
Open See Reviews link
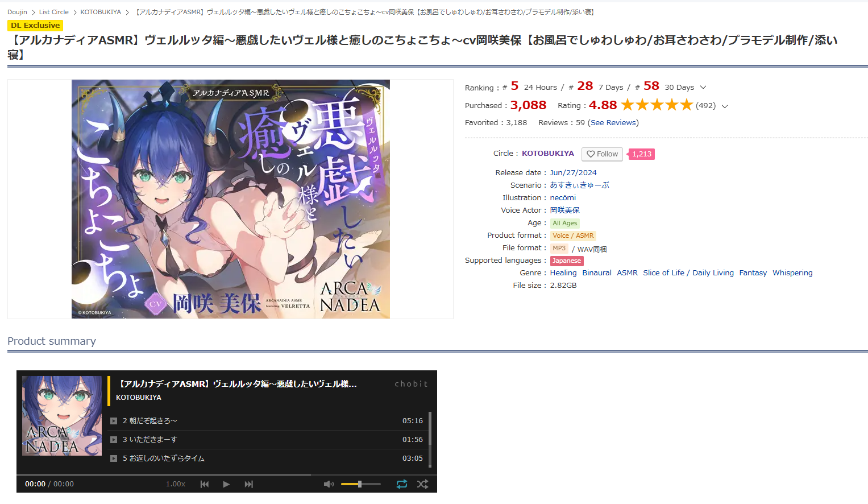pyautogui.click(x=613, y=123)
